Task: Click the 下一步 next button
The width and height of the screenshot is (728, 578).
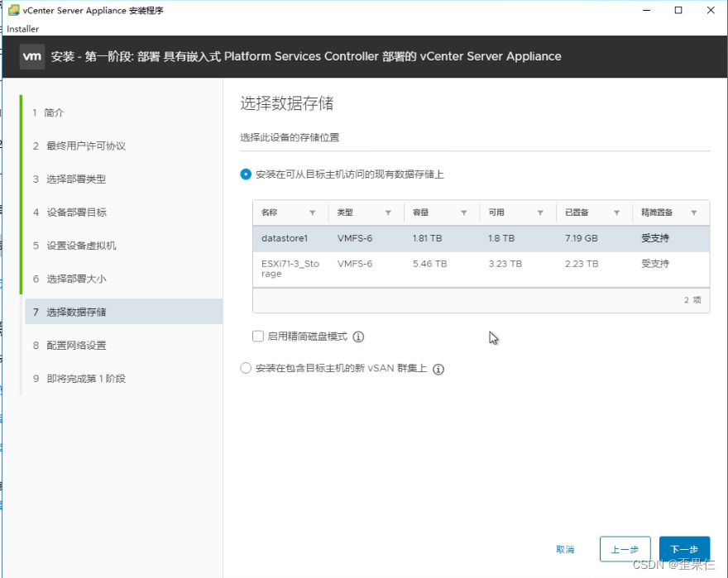Action: (684, 549)
